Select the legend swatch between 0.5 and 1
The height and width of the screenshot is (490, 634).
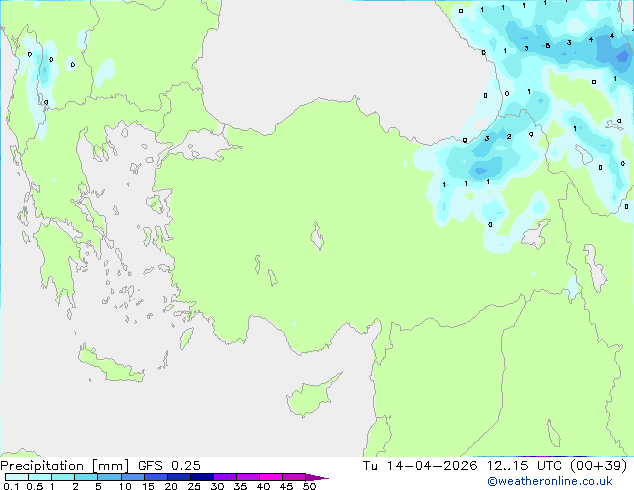pos(40,477)
